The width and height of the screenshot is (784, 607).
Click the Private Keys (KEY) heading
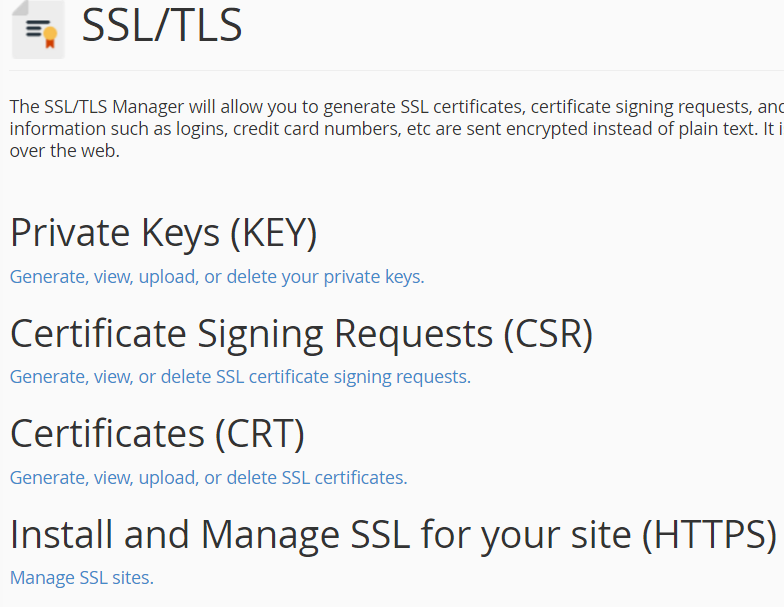point(164,233)
